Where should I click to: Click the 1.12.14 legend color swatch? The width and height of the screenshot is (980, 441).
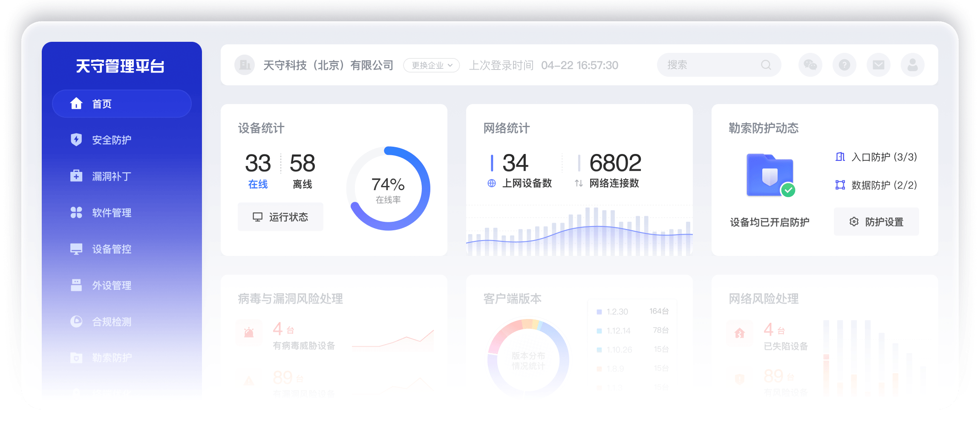click(x=599, y=331)
